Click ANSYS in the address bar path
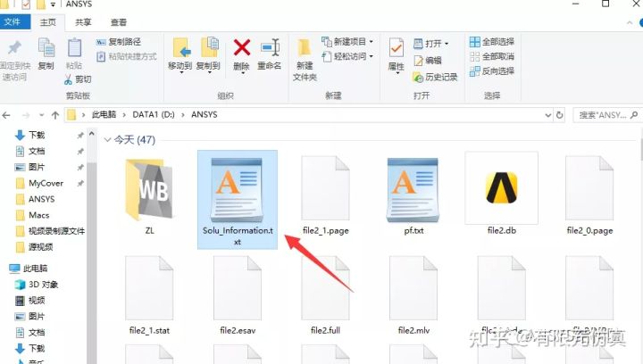This screenshot has height=364, width=643. coord(205,115)
